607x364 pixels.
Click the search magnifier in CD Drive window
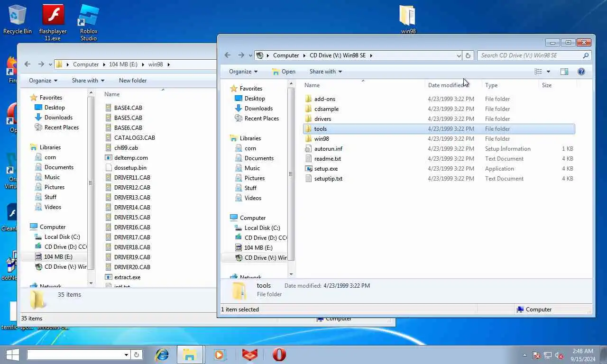tap(586, 55)
